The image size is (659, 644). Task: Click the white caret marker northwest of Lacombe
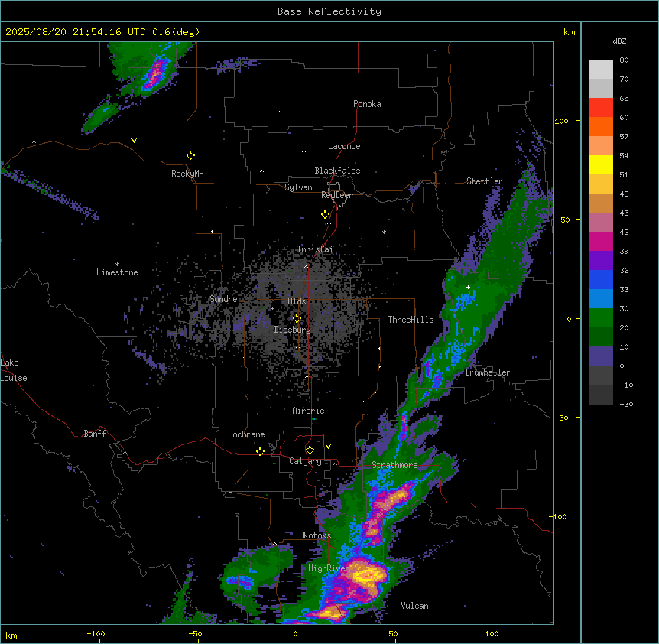(304, 151)
